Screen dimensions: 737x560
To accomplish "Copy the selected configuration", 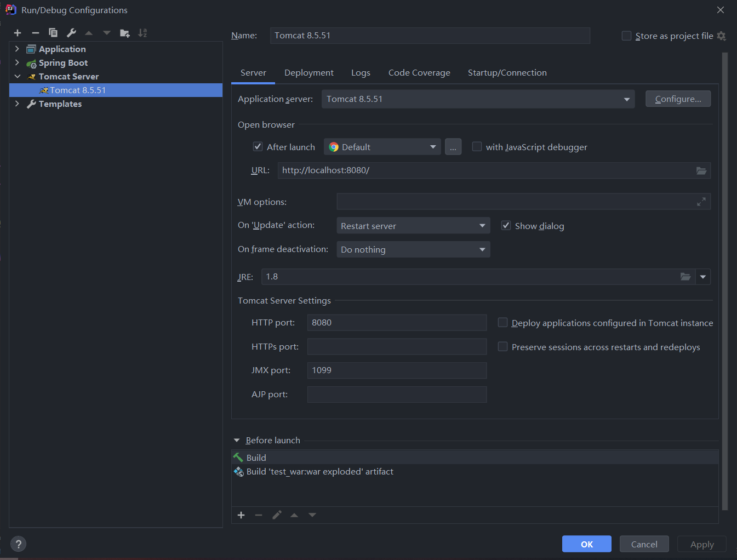I will point(53,33).
